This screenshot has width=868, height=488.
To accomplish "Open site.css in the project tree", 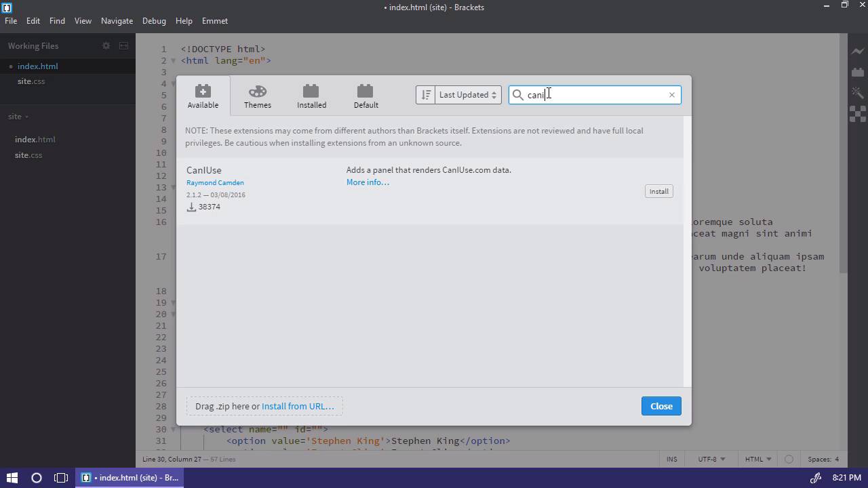I will pyautogui.click(x=28, y=155).
